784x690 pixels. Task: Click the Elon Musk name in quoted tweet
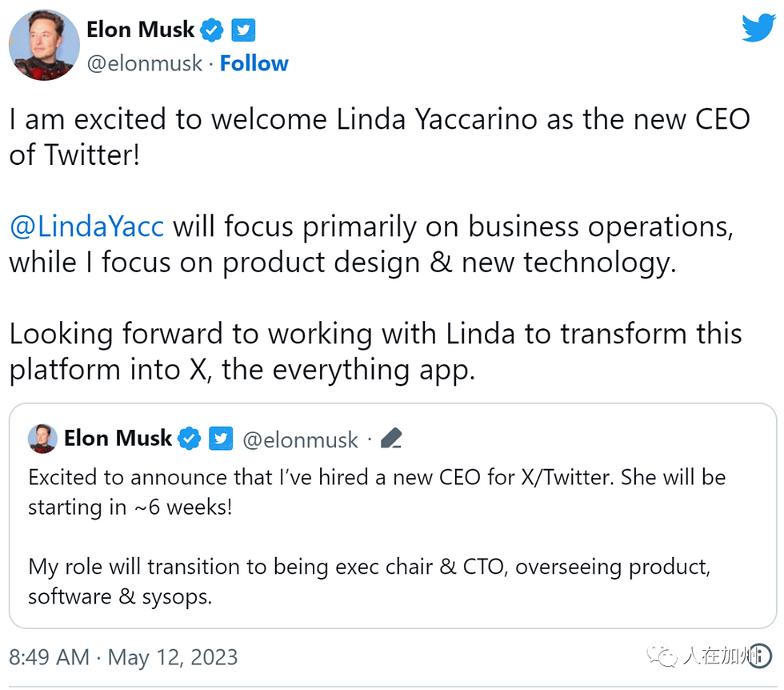118,439
